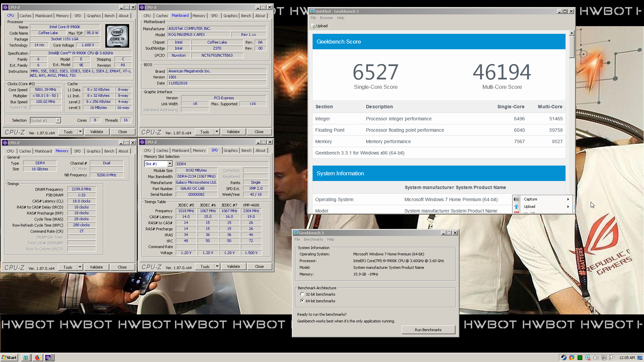This screenshot has height=362, width=644.
Task: Click the Memory performance row in Geekbench results
Action: click(x=439, y=141)
